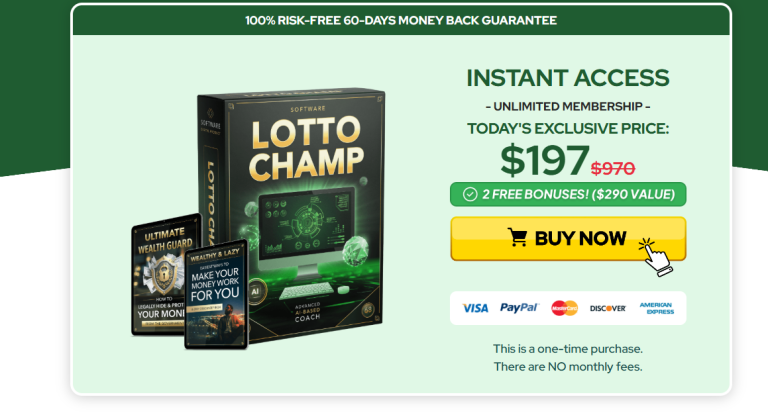Select the MasterCard logo
Image resolution: width=768 pixels, height=417 pixels.
(564, 308)
